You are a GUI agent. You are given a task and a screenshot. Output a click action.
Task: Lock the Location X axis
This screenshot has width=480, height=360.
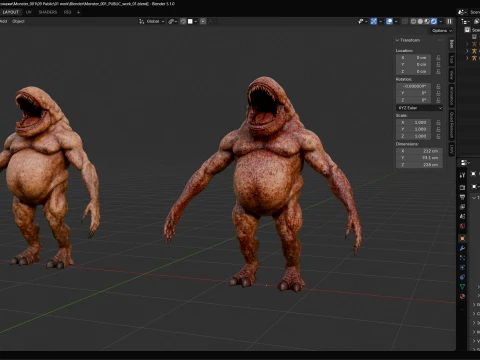click(x=438, y=57)
